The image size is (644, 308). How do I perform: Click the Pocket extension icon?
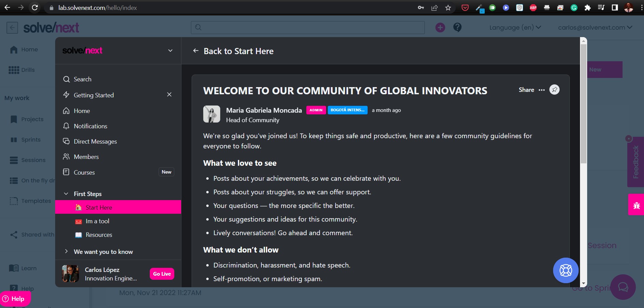coord(465,7)
